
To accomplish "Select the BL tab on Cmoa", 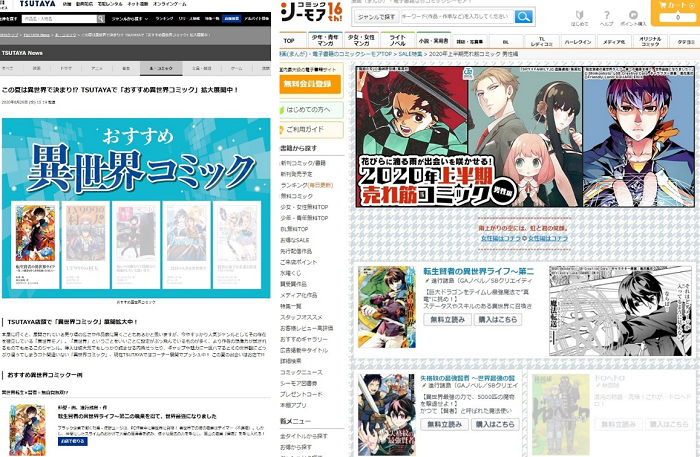I will [505, 41].
